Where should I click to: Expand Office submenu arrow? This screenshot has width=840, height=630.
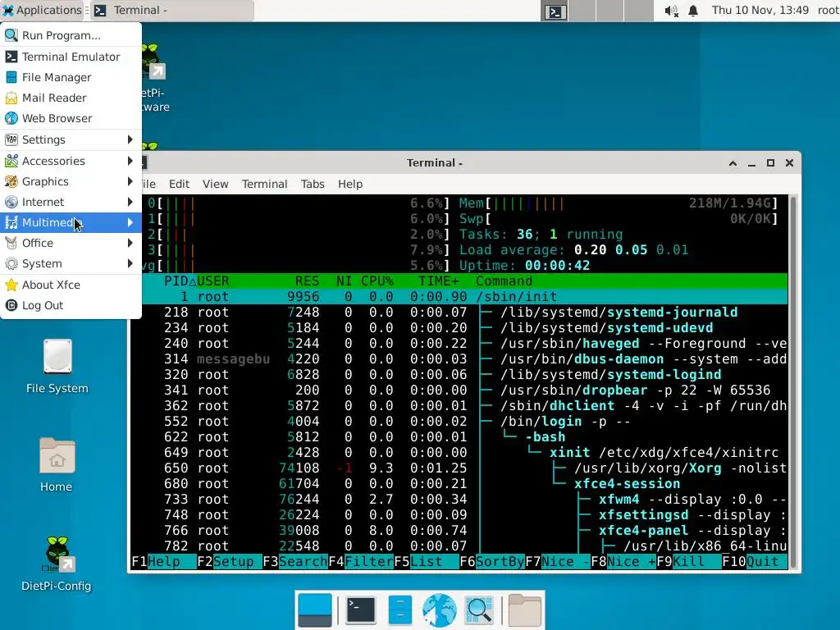click(x=130, y=243)
